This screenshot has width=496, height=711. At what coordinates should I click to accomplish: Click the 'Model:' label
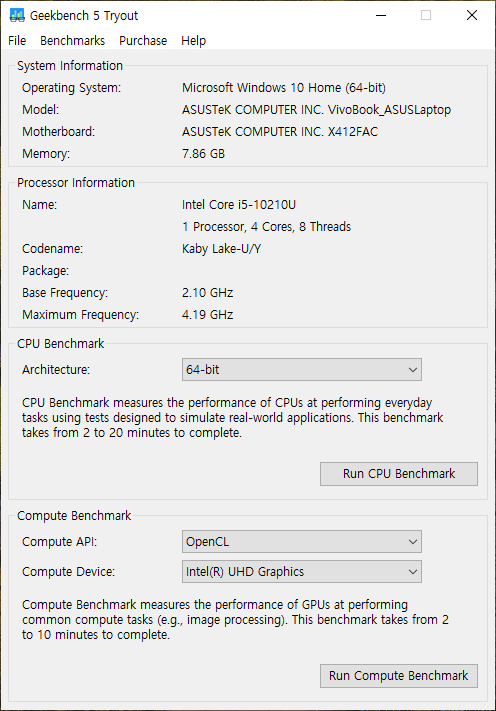tap(40, 110)
